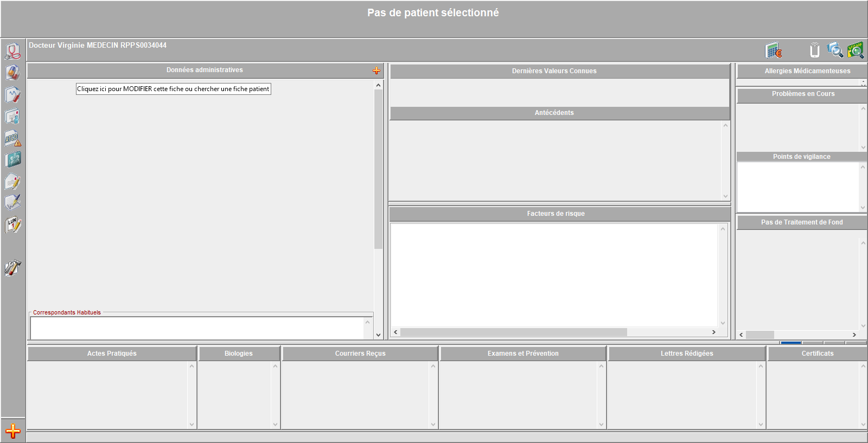
Task: Open the LUN calendar agenda icon
Action: [12, 224]
